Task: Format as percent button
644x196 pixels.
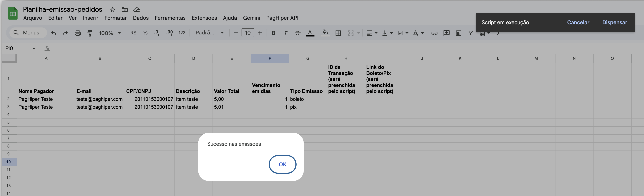Action: pos(145,33)
